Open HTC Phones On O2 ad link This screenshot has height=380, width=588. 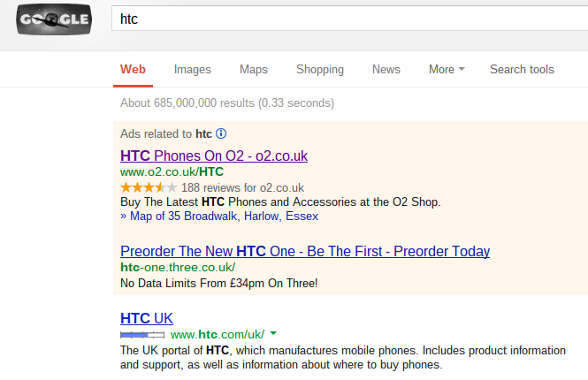click(x=214, y=156)
